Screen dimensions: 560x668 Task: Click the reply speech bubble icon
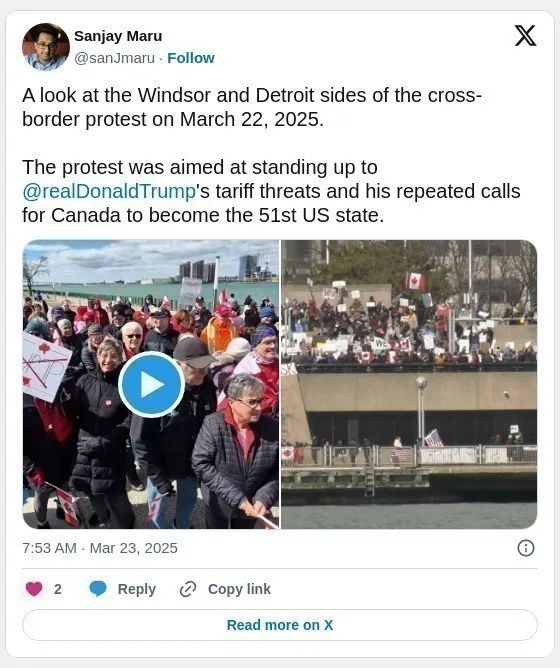pos(98,589)
